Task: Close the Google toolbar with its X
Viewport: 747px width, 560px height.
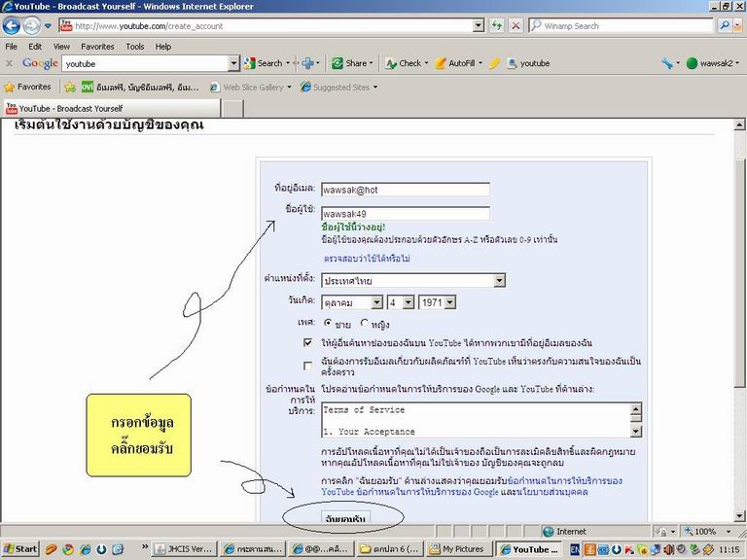Action: pyautogui.click(x=9, y=63)
